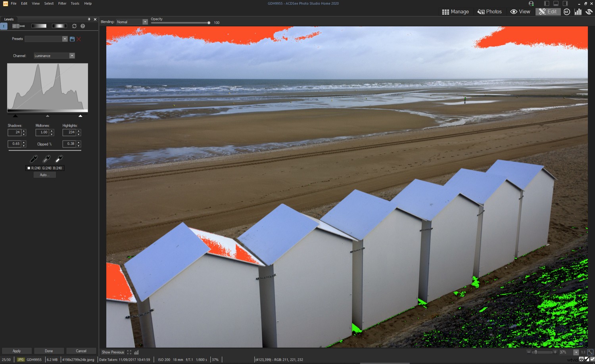Unpin the Levels panel
The image size is (595, 364).
(x=89, y=19)
